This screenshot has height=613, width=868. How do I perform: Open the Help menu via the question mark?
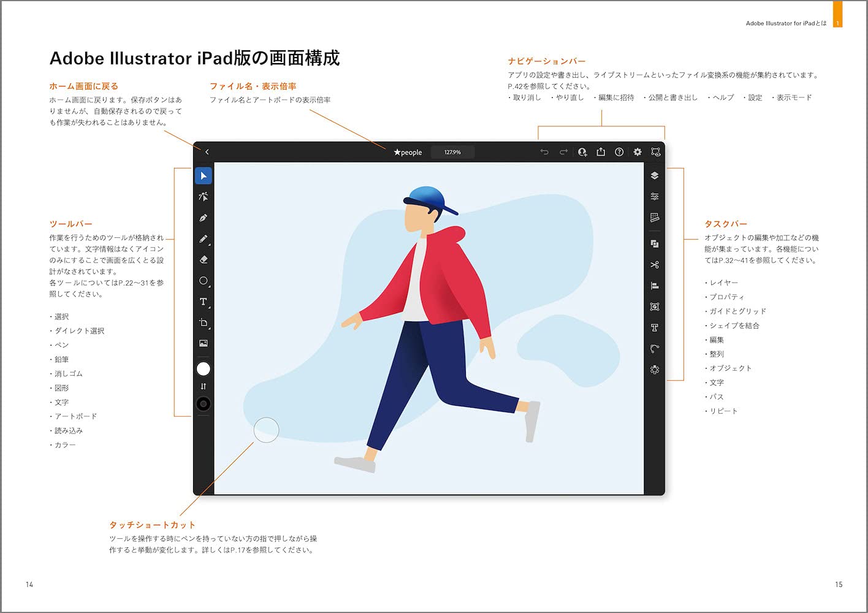(x=619, y=152)
